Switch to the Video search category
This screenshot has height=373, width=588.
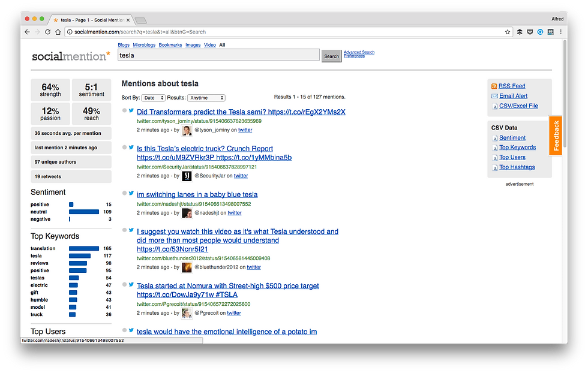tap(210, 45)
